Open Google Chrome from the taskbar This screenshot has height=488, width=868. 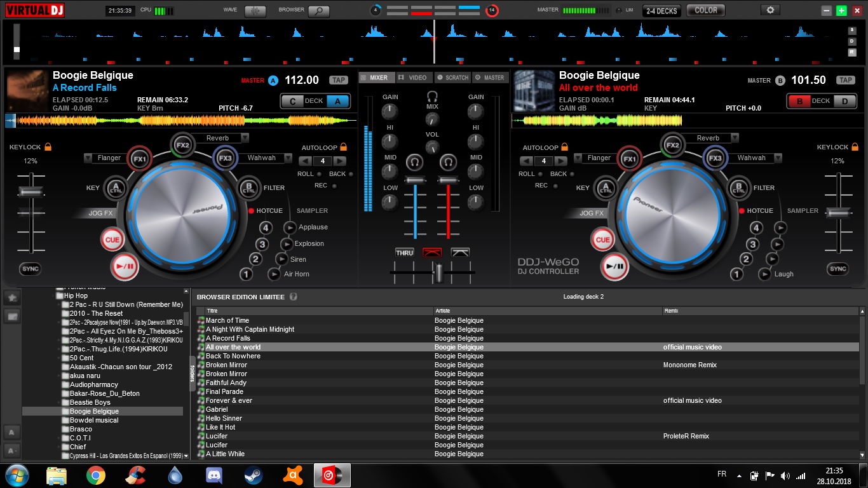[96, 475]
